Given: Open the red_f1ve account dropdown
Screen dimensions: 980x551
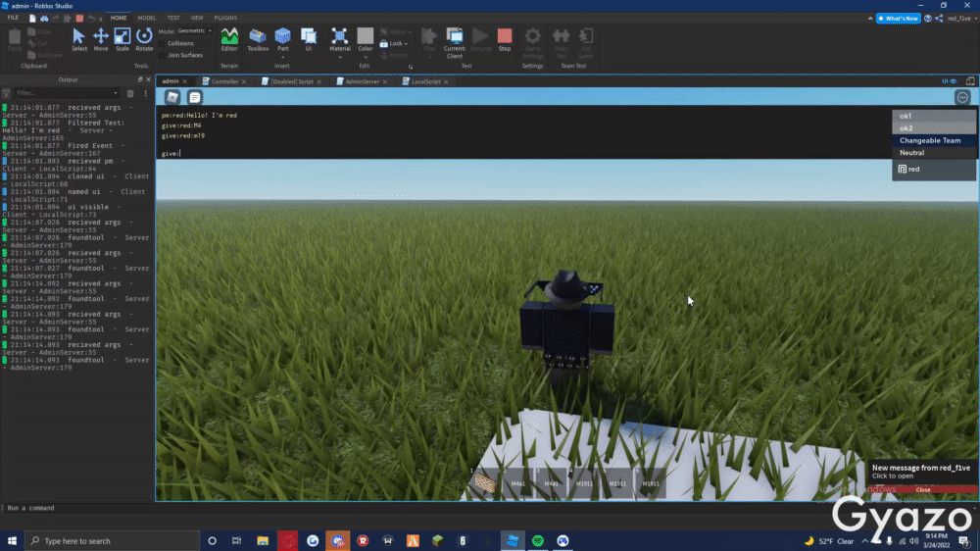Looking at the screenshot, I should 961,18.
